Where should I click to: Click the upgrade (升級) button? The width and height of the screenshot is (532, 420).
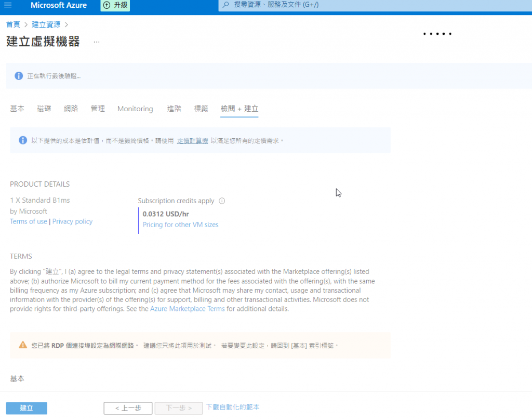(115, 5)
